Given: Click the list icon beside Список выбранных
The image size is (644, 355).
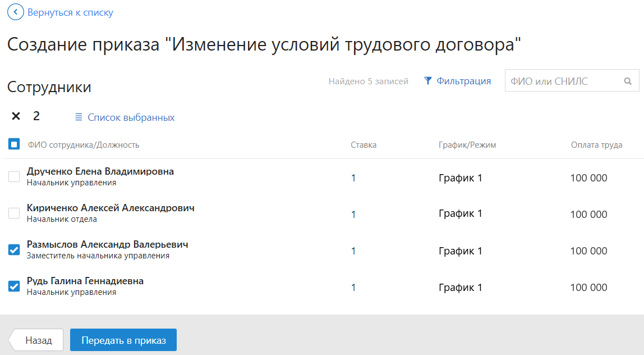Looking at the screenshot, I should click(79, 117).
